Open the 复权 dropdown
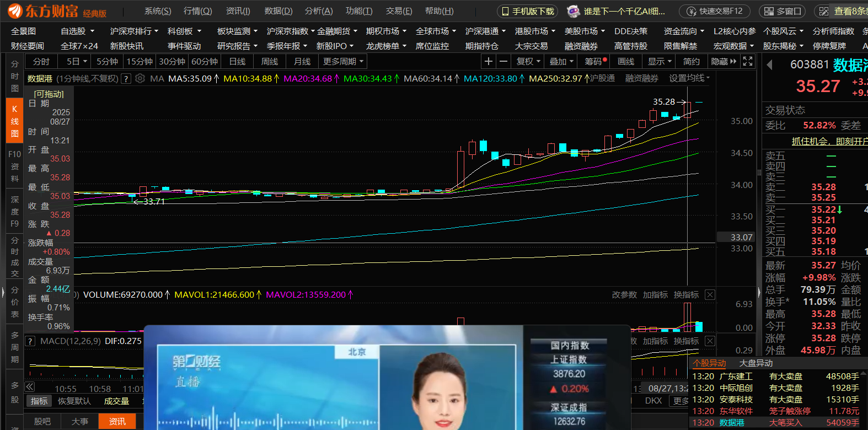 [x=528, y=61]
